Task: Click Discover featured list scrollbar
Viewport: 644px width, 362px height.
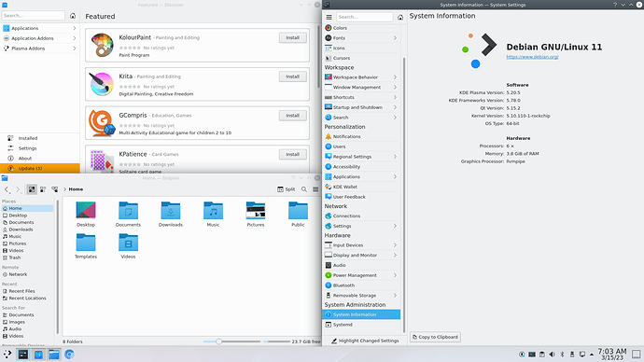Action: (x=318, y=56)
